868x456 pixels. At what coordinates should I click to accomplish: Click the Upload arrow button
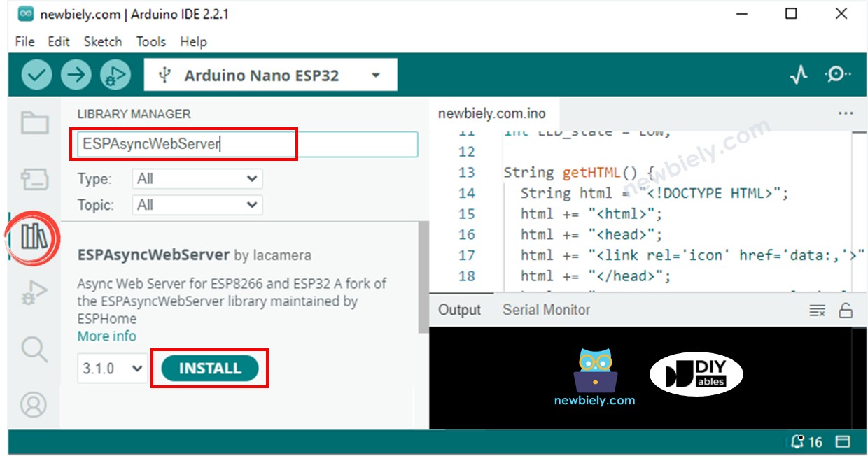point(76,75)
